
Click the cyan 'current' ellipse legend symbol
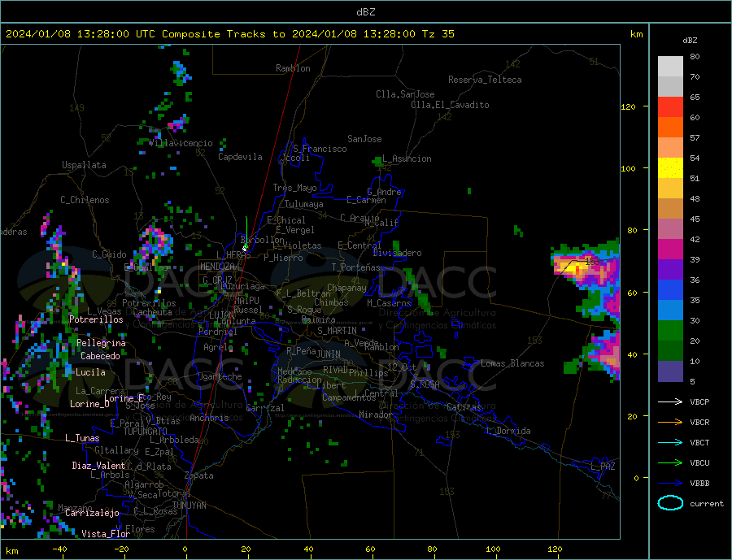pyautogui.click(x=670, y=503)
